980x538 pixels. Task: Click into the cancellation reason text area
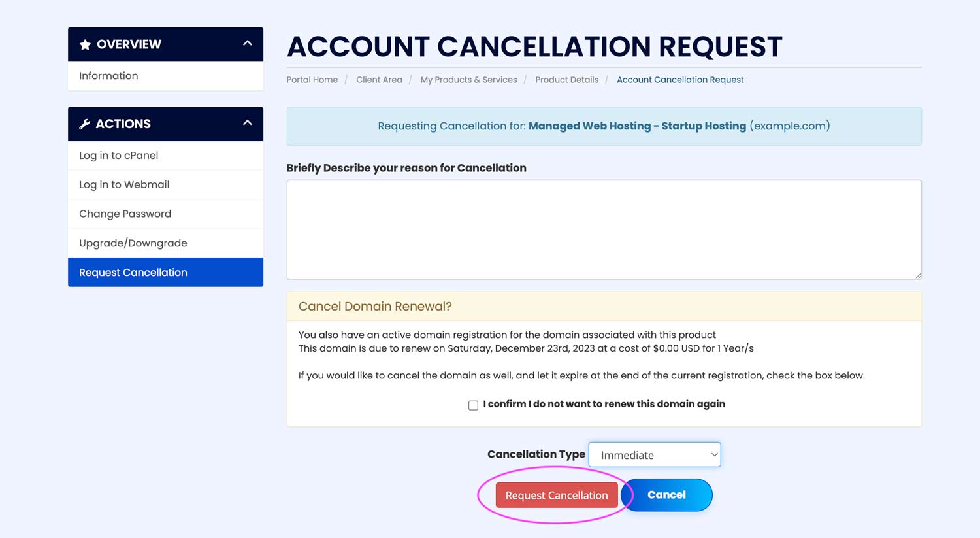(x=604, y=229)
